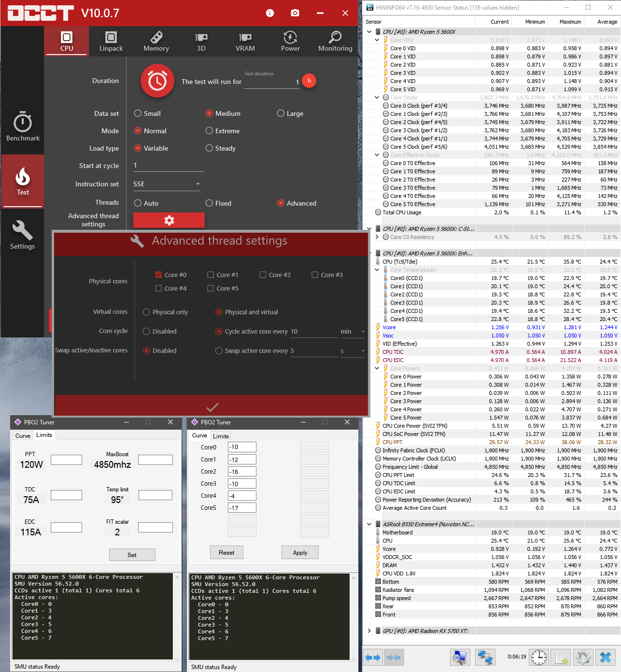The height and width of the screenshot is (672, 621).
Task: Select Limits tab in PBO2 Tuner with Set button
Action: pyautogui.click(x=44, y=435)
